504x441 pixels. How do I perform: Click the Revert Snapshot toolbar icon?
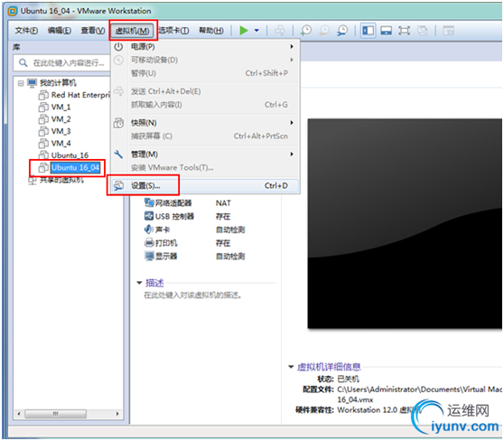click(324, 31)
